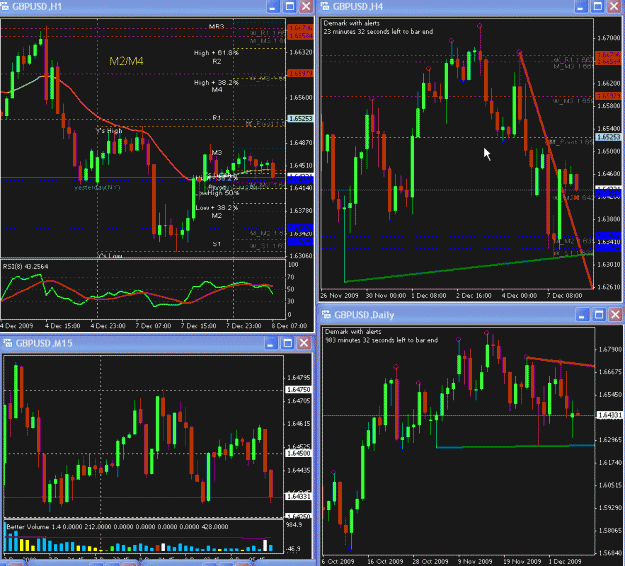The height and width of the screenshot is (566, 625).
Task: Click the yellow M2/M4 label on H1 chart
Action: 126,61
